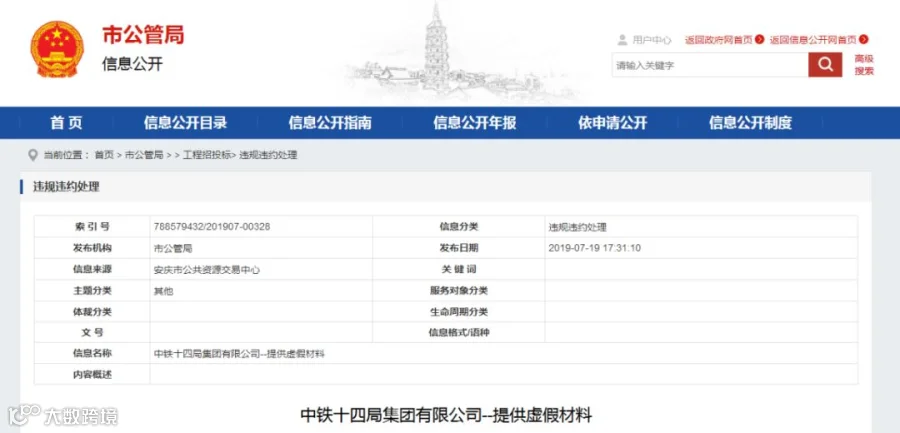This screenshot has width=900, height=433.
Task: Click the user center person icon
Action: pos(622,40)
